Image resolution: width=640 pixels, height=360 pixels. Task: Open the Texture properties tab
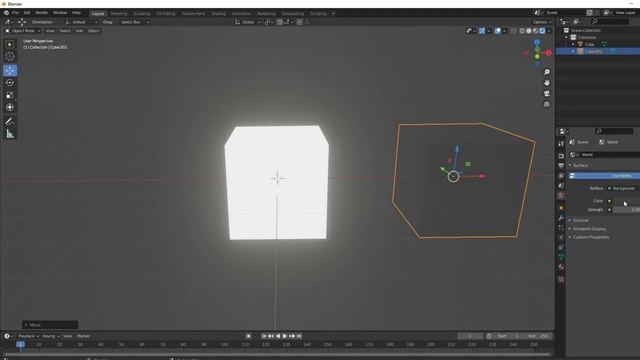561,280
